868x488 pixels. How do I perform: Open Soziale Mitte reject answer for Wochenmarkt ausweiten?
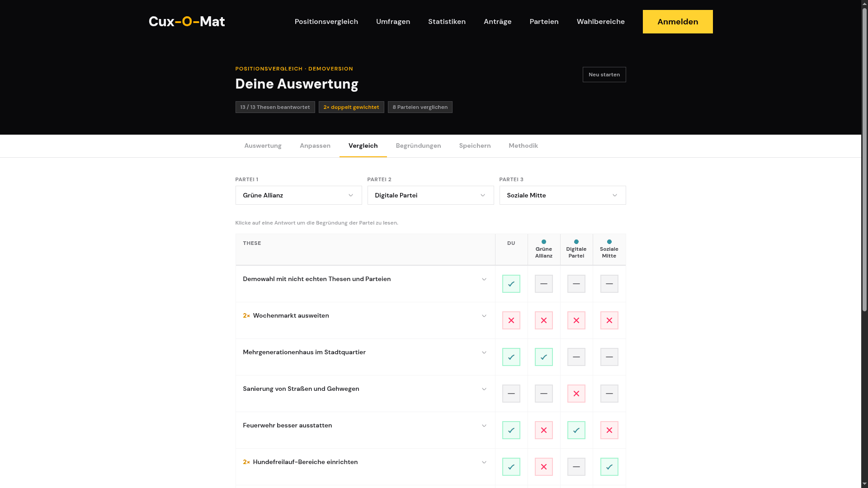(609, 320)
